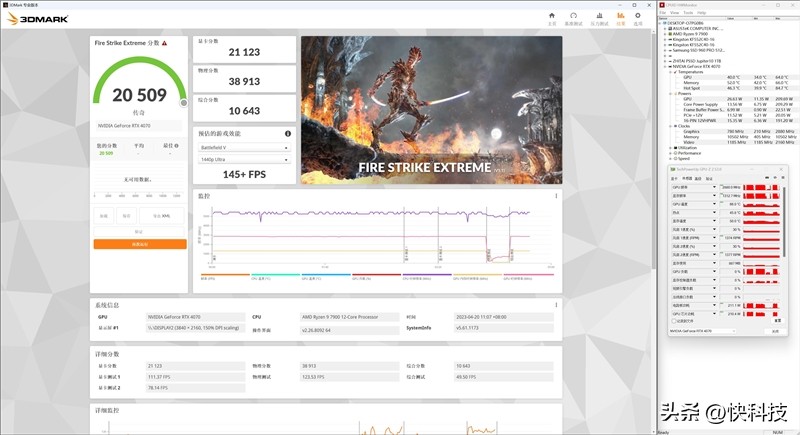Open the 3DMark Options gear icon
The image size is (800, 435).
pos(638,16)
